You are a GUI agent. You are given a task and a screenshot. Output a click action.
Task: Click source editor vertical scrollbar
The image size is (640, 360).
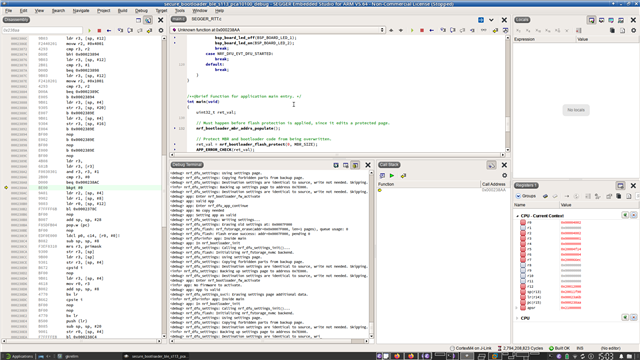[x=508, y=93]
